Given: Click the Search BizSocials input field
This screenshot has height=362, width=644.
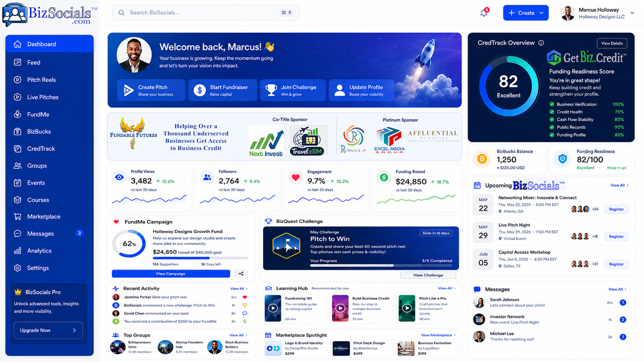Looking at the screenshot, I should coord(205,13).
